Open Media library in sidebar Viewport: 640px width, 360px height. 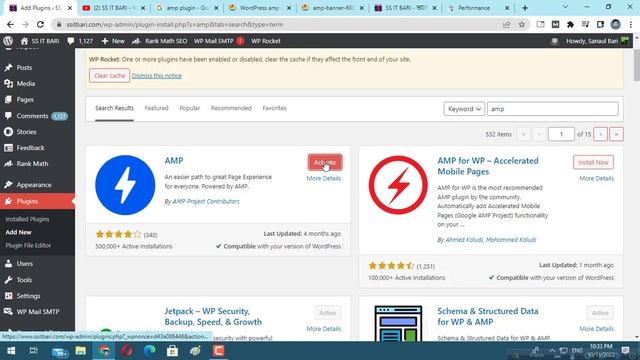click(25, 83)
